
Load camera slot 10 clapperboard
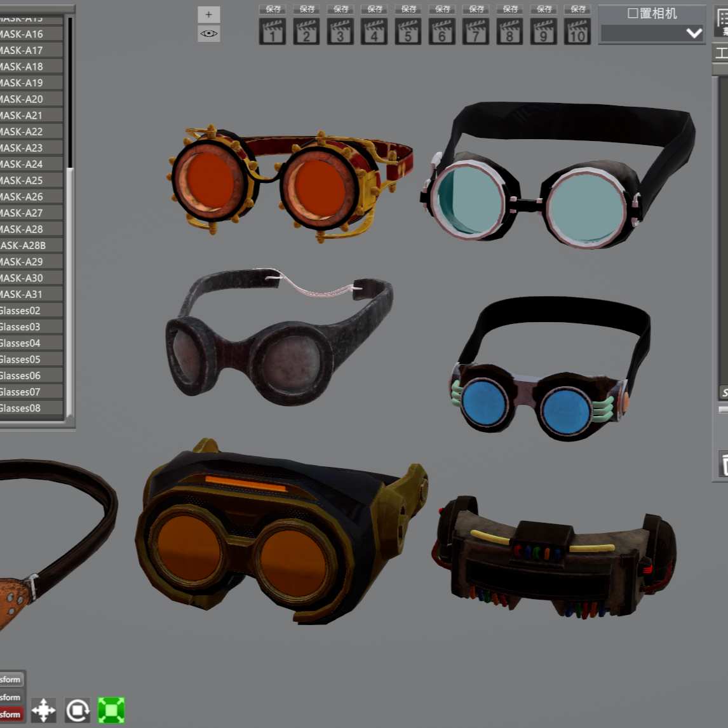click(x=577, y=32)
